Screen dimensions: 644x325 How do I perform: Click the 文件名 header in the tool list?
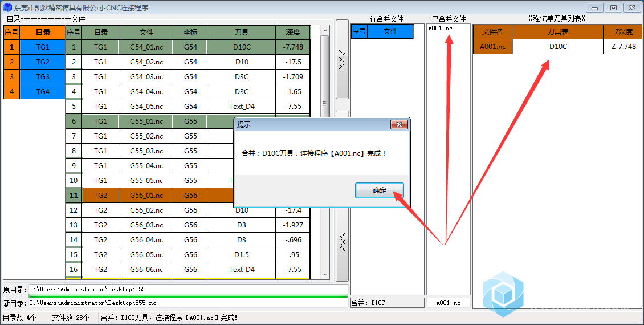492,31
